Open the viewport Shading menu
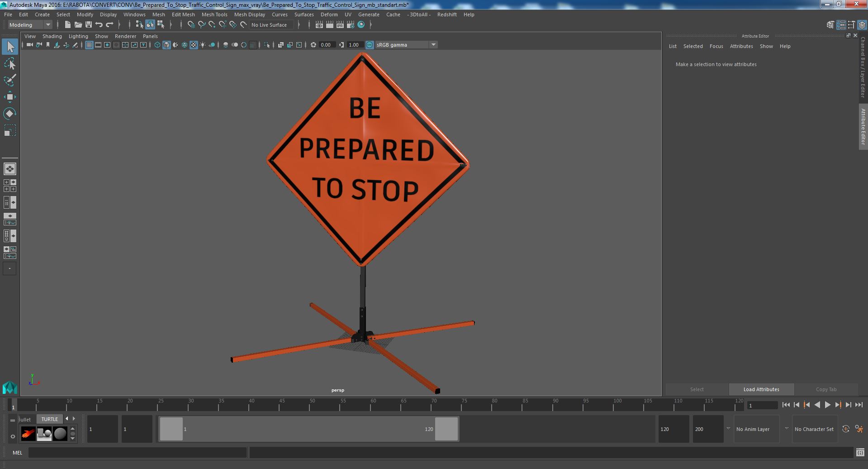The image size is (868, 469). point(52,36)
